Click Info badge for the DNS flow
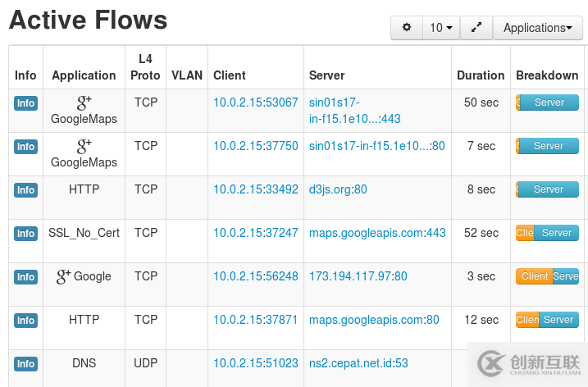The height and width of the screenshot is (387, 588). (26, 364)
